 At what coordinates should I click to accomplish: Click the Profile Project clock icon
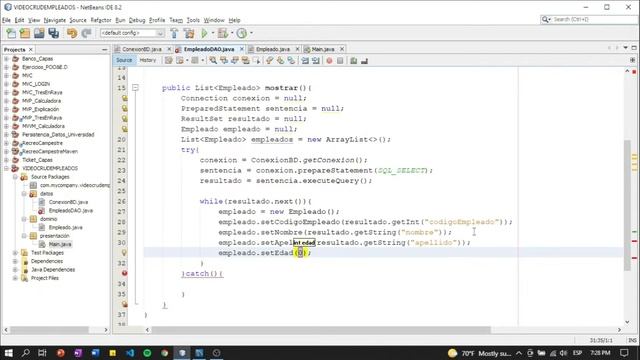pyautogui.click(x=242, y=33)
